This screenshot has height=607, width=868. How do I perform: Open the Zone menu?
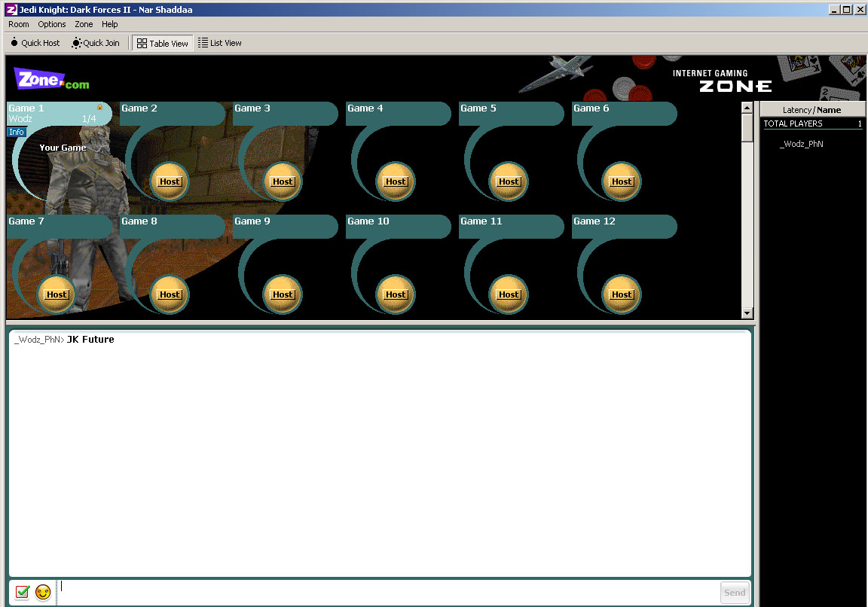[84, 24]
